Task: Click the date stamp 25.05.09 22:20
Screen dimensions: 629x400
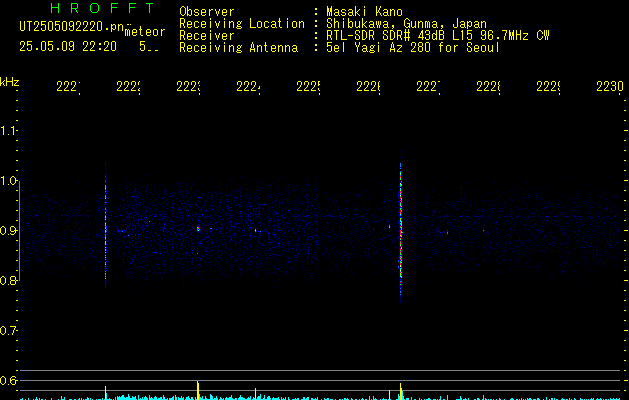Action: [68, 47]
